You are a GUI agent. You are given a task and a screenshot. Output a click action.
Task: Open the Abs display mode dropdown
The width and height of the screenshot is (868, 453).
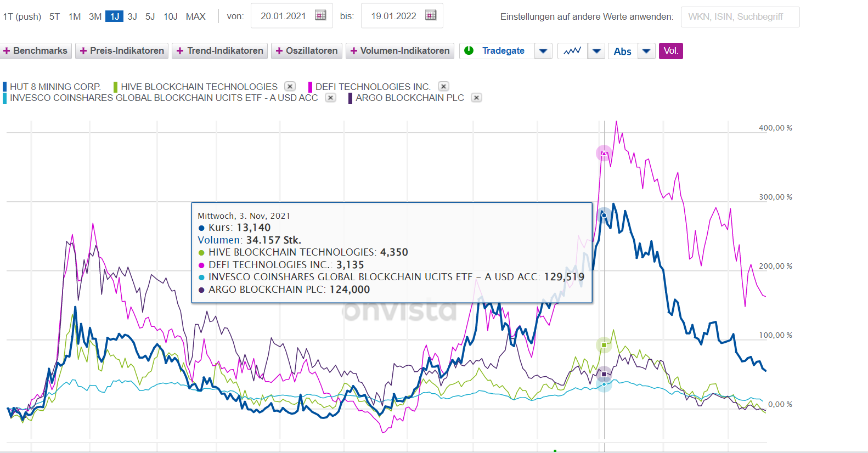point(646,51)
